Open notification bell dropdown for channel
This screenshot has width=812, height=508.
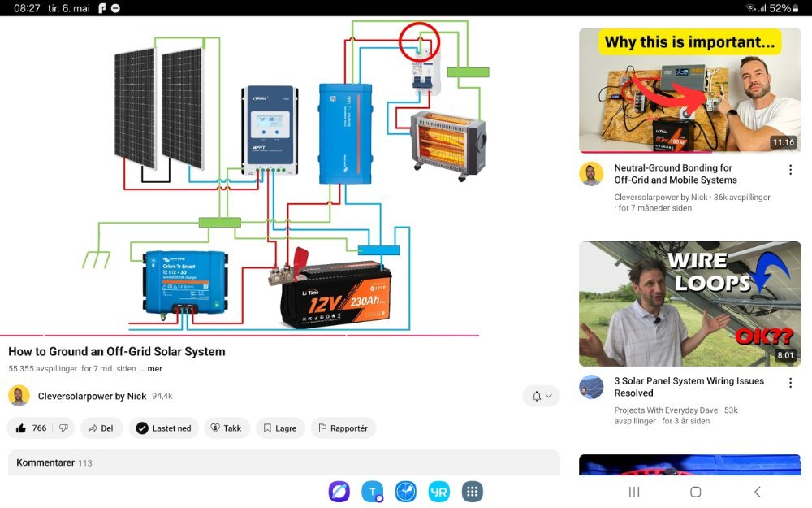pos(541,396)
